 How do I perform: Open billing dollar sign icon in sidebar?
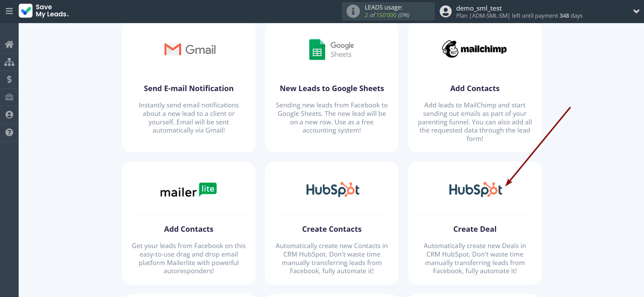coord(9,80)
